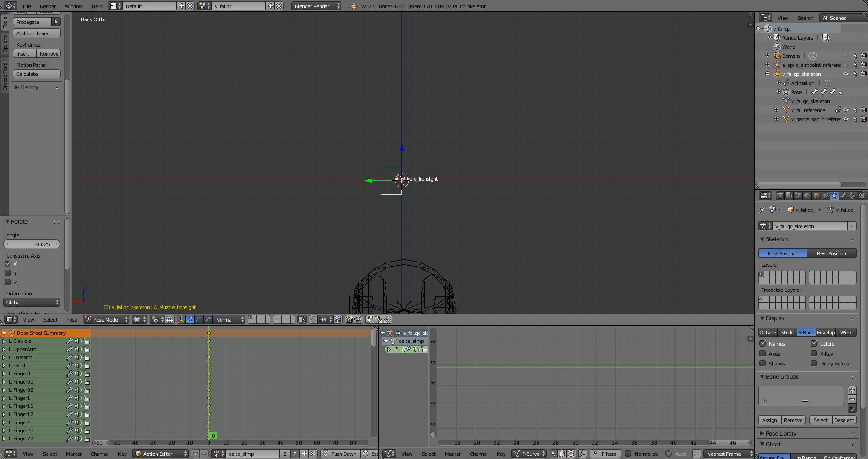Enable the Normalize checkbox in graph editor
This screenshot has width=868, height=459.
click(628, 454)
